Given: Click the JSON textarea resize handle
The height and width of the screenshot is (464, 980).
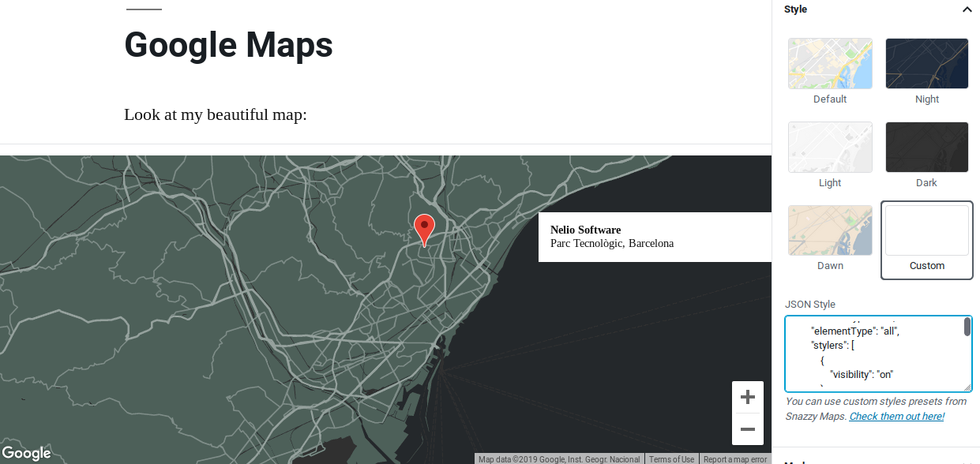Looking at the screenshot, I should [967, 387].
